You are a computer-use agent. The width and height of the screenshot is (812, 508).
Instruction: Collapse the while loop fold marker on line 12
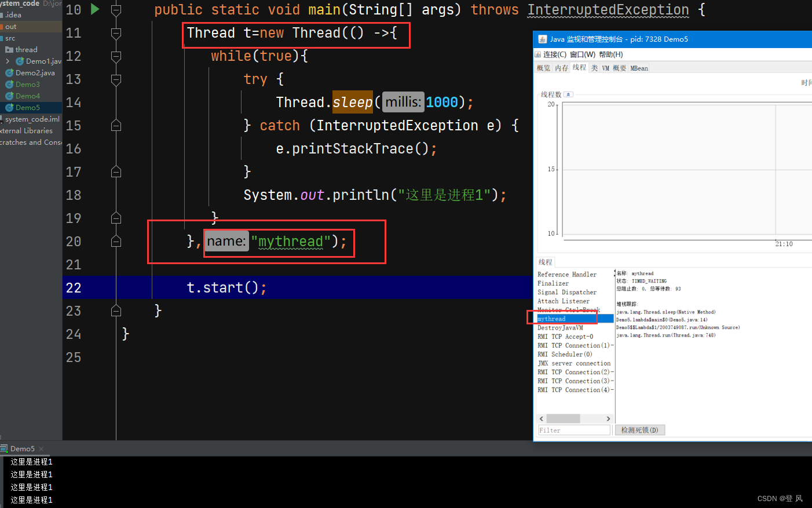pyautogui.click(x=116, y=56)
